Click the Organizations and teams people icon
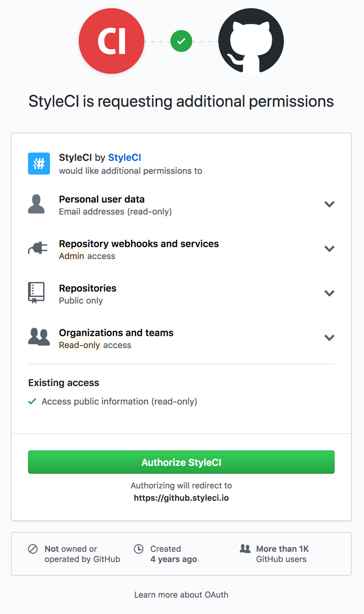This screenshot has width=364, height=614. coord(39,337)
